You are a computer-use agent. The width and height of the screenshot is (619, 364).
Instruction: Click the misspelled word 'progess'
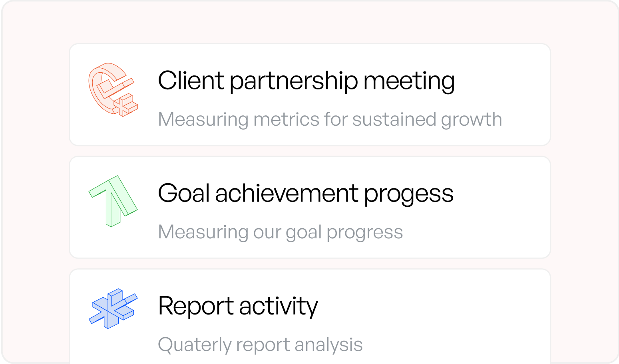(409, 195)
